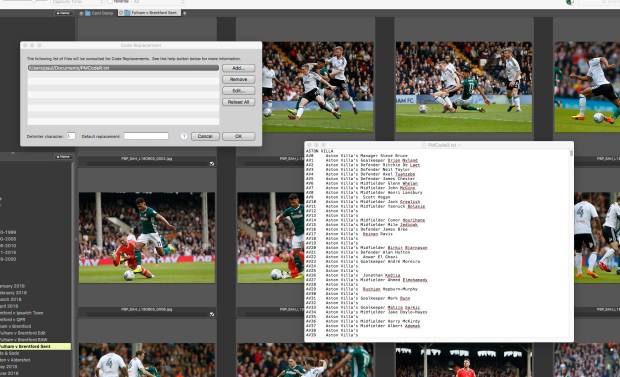The image size is (620, 377).
Task: Toggle the Reverse sort checkbox
Action: pyautogui.click(x=110, y=2)
